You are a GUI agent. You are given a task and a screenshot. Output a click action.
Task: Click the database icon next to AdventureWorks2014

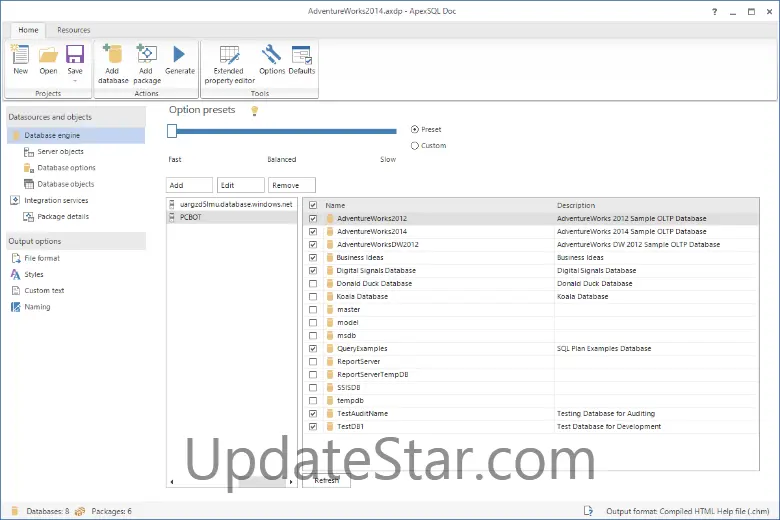329,231
